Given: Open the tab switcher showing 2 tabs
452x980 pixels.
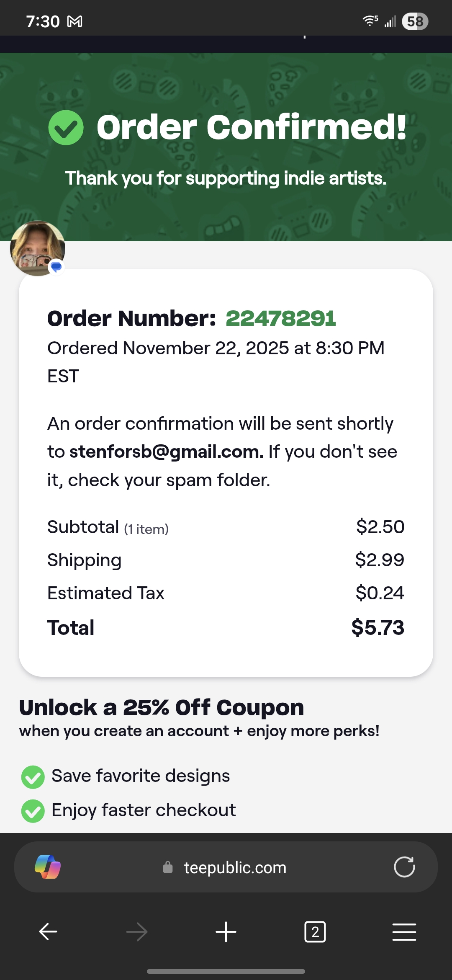Looking at the screenshot, I should pos(315,932).
